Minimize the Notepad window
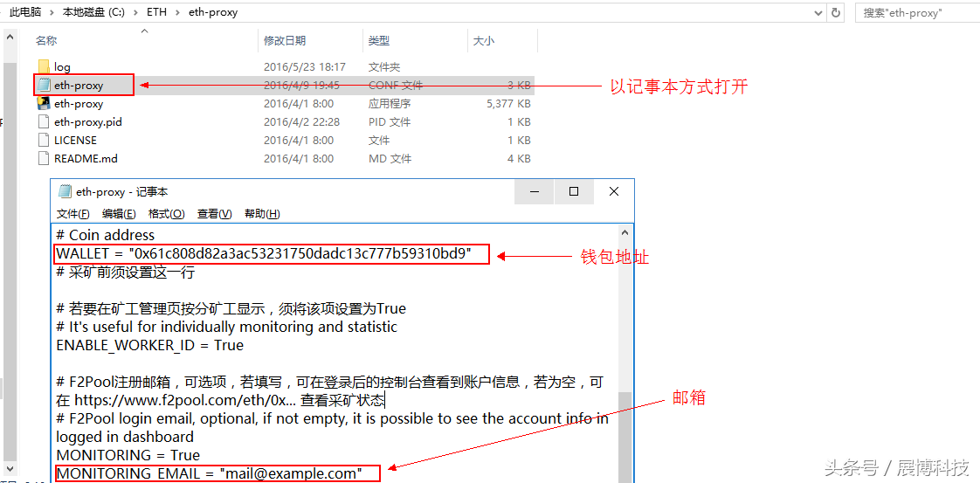Screen dimensions: 980x483 click(534, 192)
